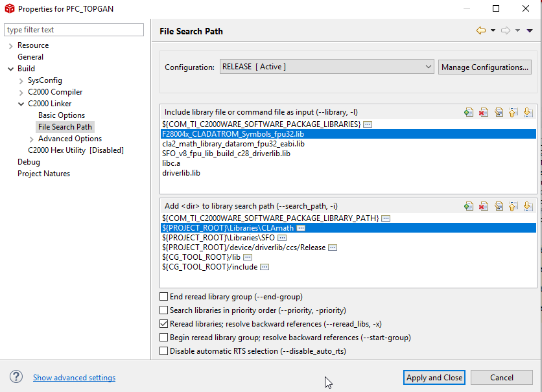The height and width of the screenshot is (392, 542).
Task: Click the Show advanced settings link
Action: pos(74,378)
